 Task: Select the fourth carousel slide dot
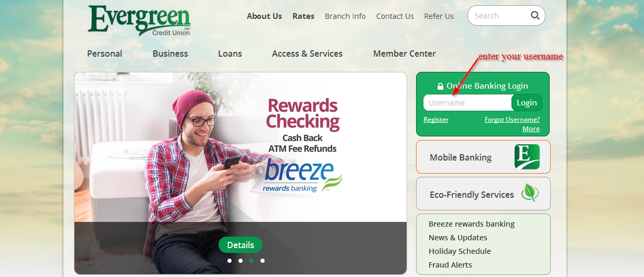pos(262,260)
